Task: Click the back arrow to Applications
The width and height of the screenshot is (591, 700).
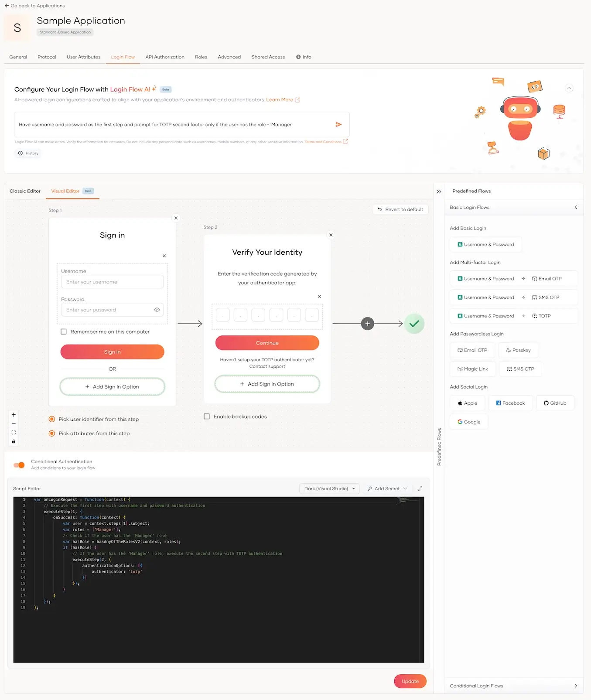Action: point(7,6)
